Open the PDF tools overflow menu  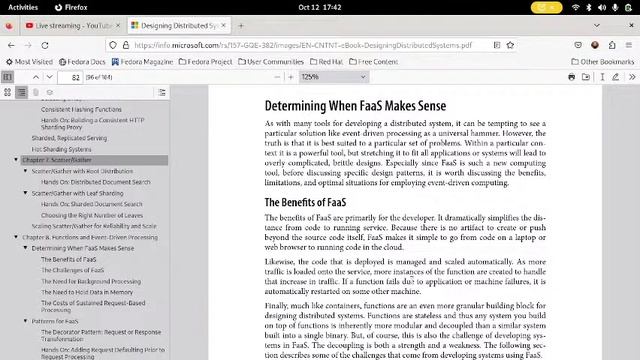point(632,77)
